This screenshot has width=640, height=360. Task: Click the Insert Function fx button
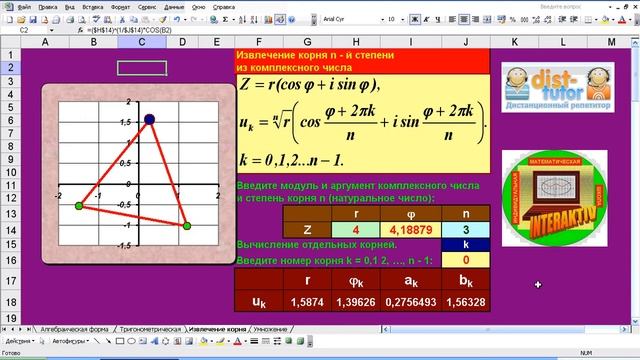point(80,30)
